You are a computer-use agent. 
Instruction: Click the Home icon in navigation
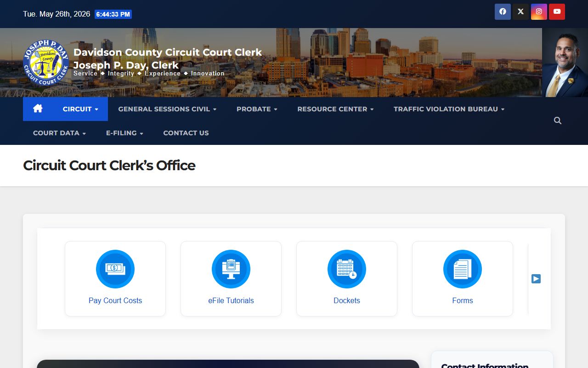click(38, 109)
